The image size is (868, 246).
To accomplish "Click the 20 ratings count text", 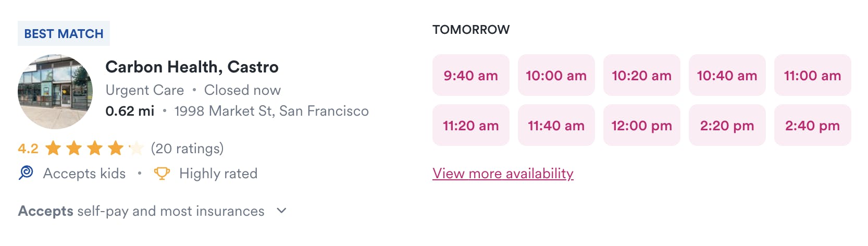I will coord(187,149).
